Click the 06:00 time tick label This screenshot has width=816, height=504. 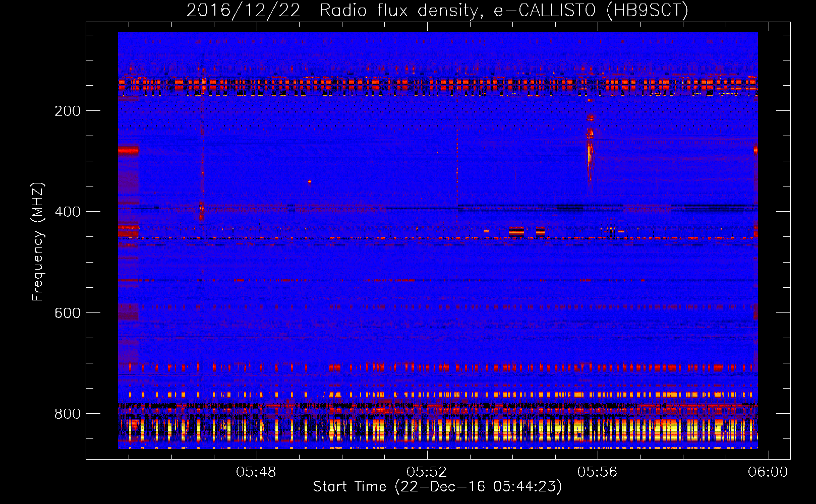[768, 472]
